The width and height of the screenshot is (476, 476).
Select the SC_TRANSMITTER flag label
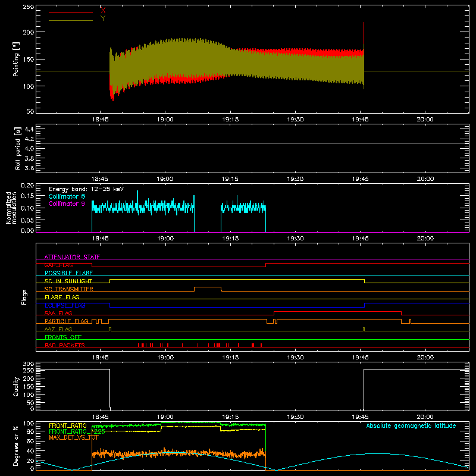[68, 289]
